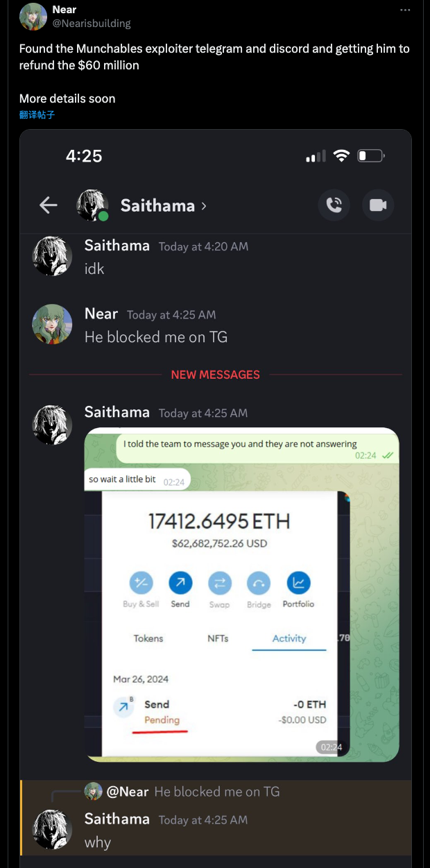430x868 pixels.
Task: Click Near's profile avatar on the tweet
Action: click(x=33, y=17)
